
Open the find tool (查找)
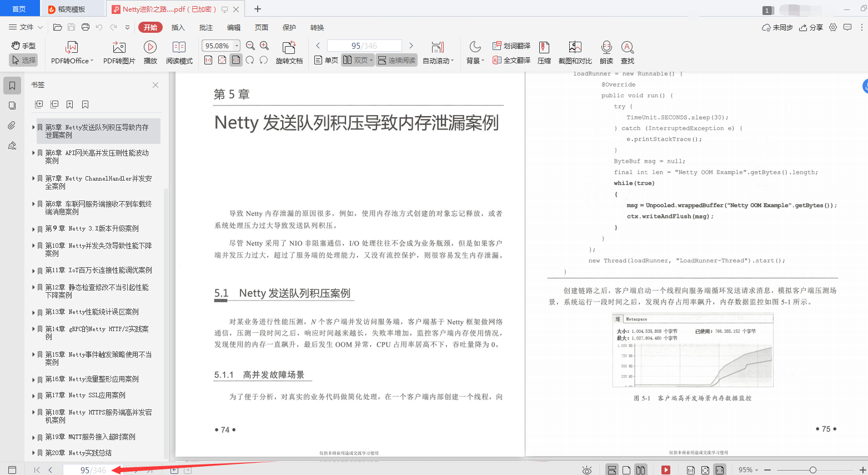(x=628, y=53)
